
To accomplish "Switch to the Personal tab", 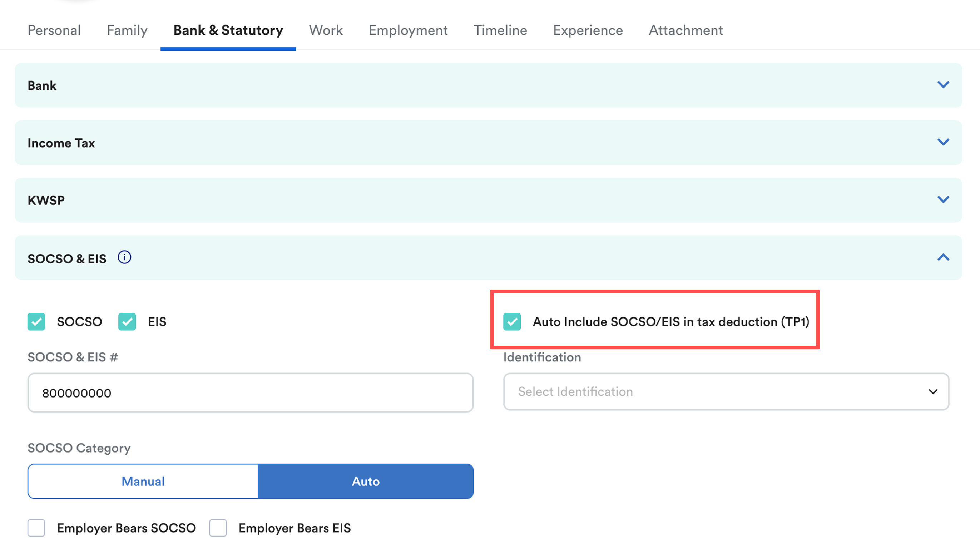I will (54, 30).
